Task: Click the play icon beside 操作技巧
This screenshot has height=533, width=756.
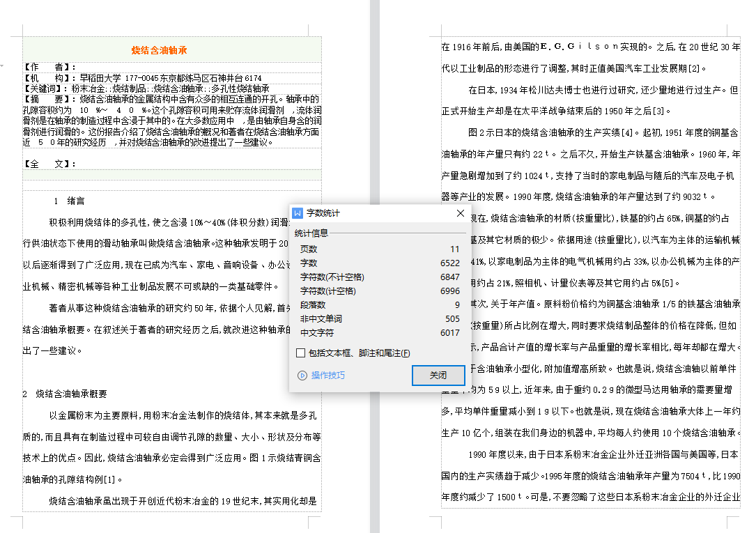Action: click(x=302, y=376)
